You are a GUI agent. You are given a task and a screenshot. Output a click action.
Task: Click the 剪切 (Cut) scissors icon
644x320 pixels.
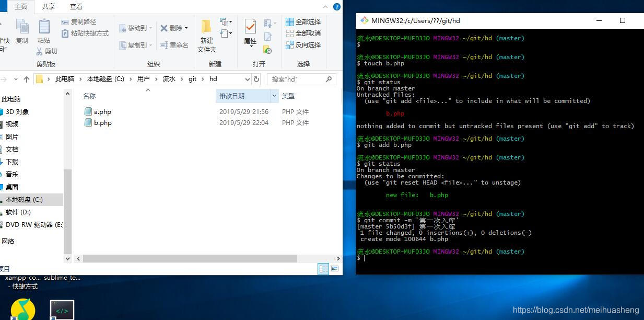(x=39, y=51)
